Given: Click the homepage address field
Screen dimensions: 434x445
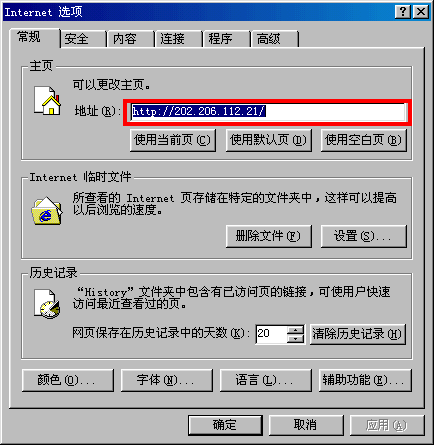Looking at the screenshot, I should click(x=268, y=112).
